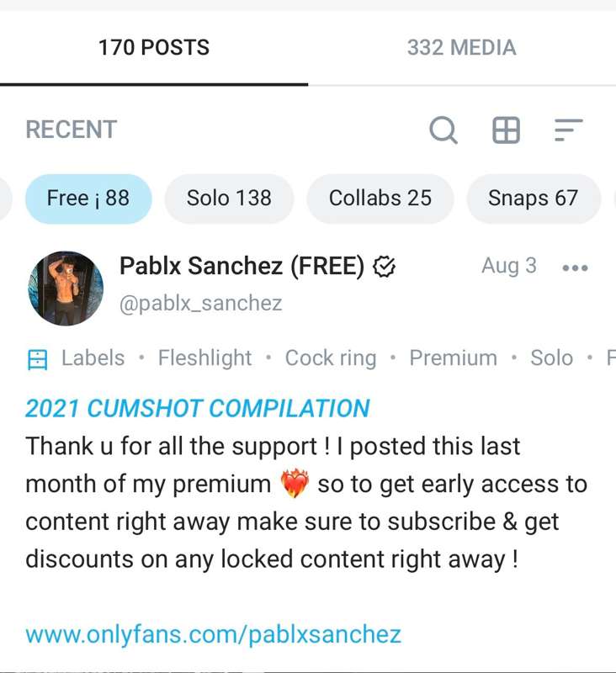This screenshot has width=616, height=673.
Task: Select the Snaps 67 filter chip
Action: point(533,199)
